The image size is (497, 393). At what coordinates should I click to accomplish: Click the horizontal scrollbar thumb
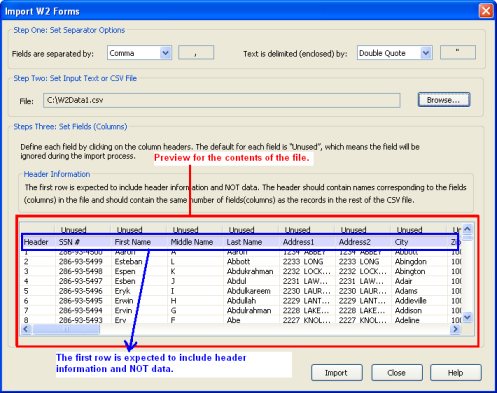(x=66, y=329)
